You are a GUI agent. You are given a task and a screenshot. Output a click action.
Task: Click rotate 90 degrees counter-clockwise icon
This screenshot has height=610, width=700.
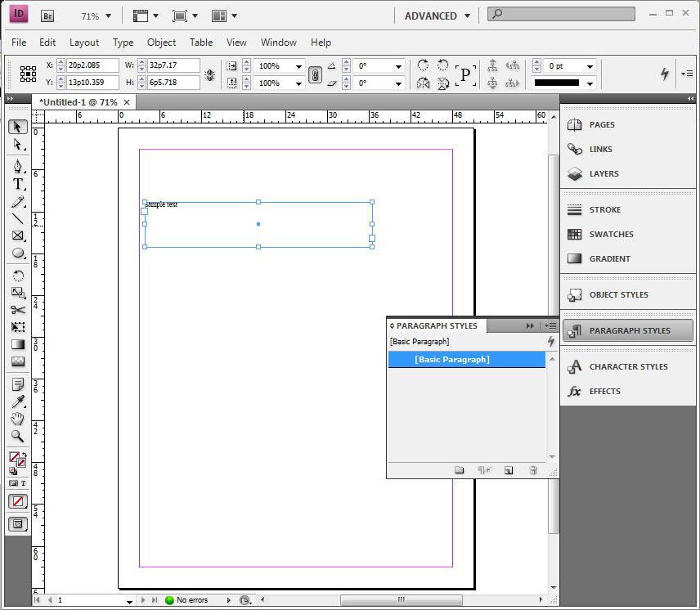pyautogui.click(x=442, y=65)
